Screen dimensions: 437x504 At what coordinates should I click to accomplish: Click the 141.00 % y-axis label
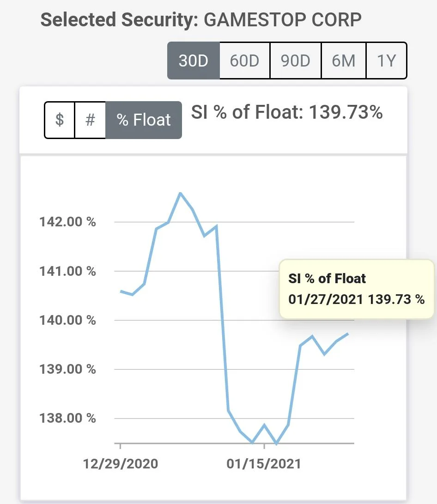68,271
